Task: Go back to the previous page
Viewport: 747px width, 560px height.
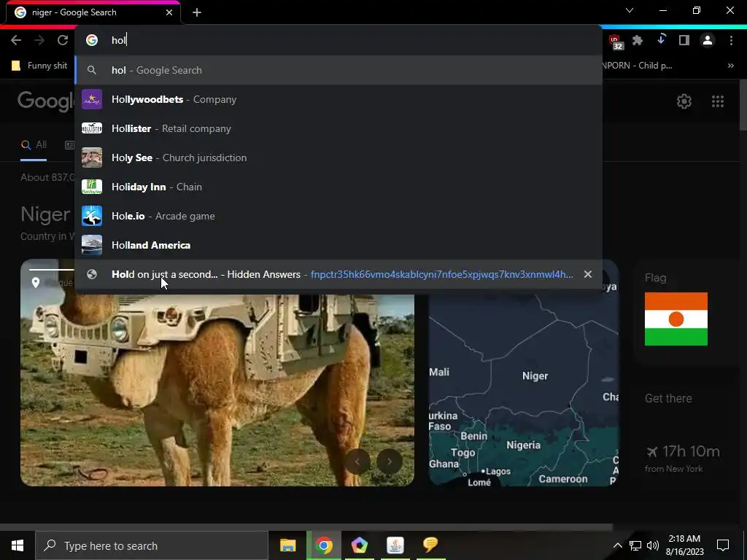Action: click(x=16, y=41)
